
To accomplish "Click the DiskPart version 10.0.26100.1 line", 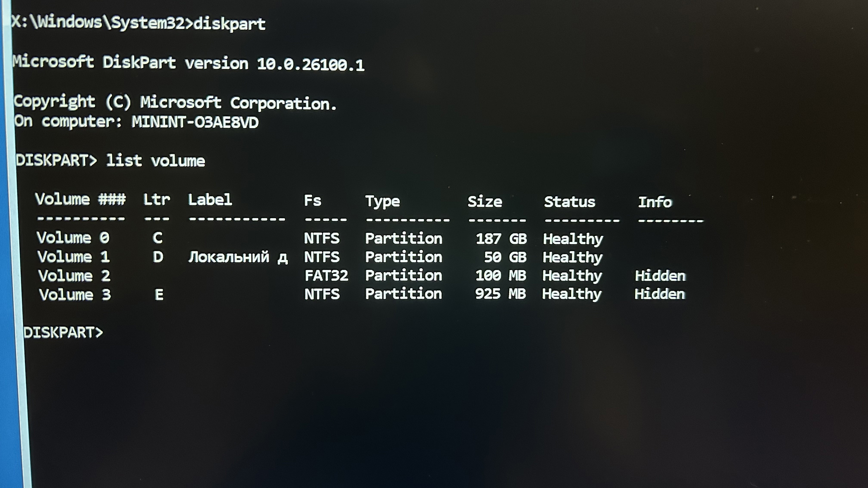I will pyautogui.click(x=188, y=63).
